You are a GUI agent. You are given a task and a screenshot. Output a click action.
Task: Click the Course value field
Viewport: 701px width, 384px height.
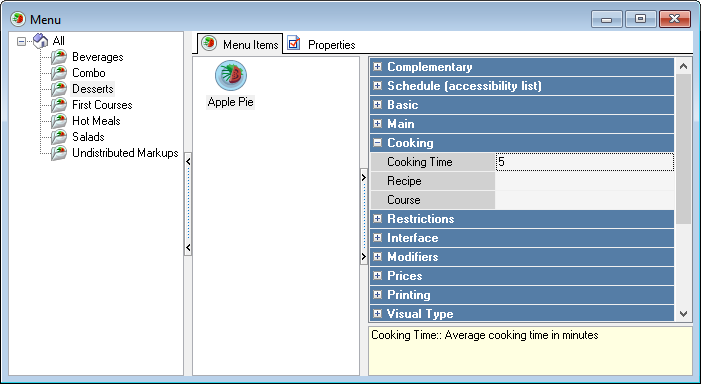[584, 200]
